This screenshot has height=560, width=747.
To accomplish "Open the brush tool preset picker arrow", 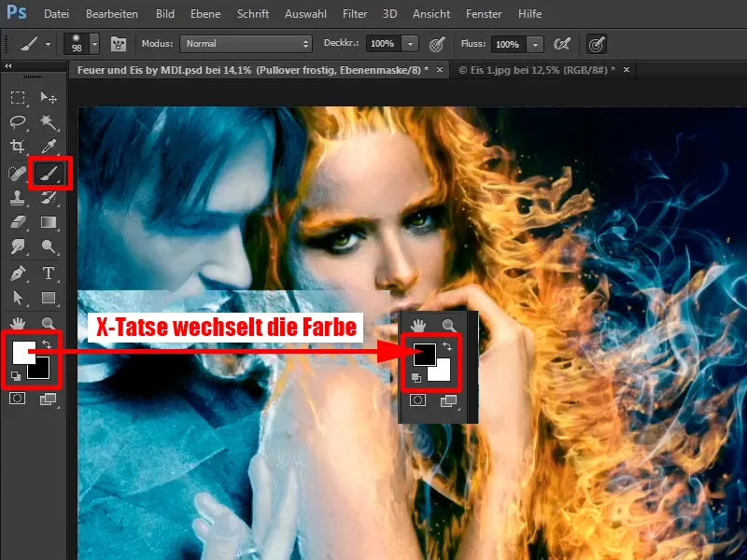I will pyautogui.click(x=49, y=44).
